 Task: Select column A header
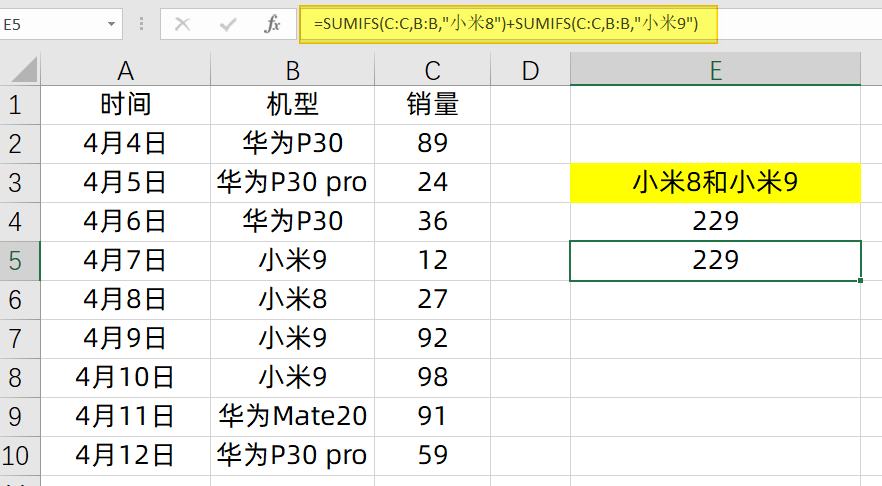point(125,70)
